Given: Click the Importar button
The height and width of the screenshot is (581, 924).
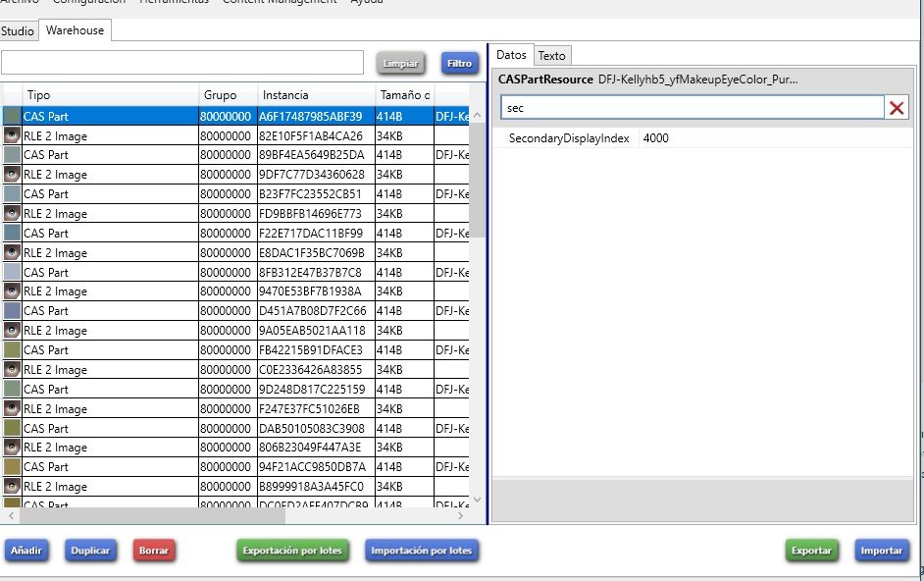Looking at the screenshot, I should click(x=881, y=551).
